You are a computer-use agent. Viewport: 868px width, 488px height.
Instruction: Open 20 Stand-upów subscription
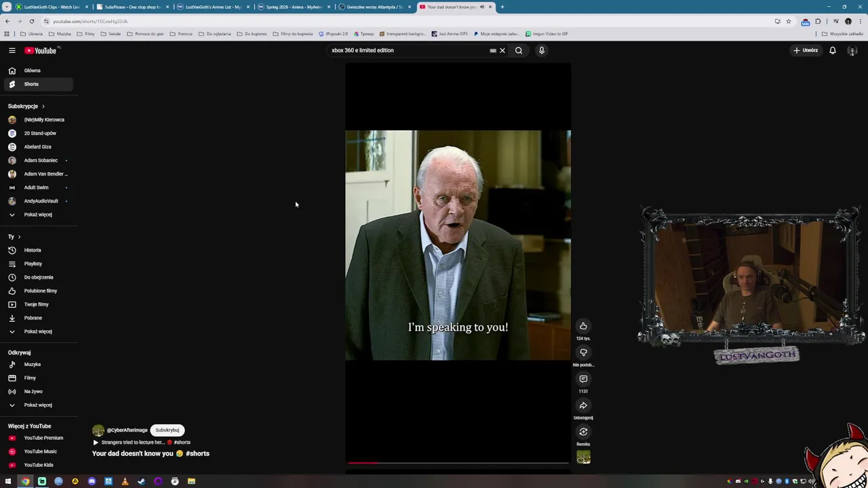[39, 133]
